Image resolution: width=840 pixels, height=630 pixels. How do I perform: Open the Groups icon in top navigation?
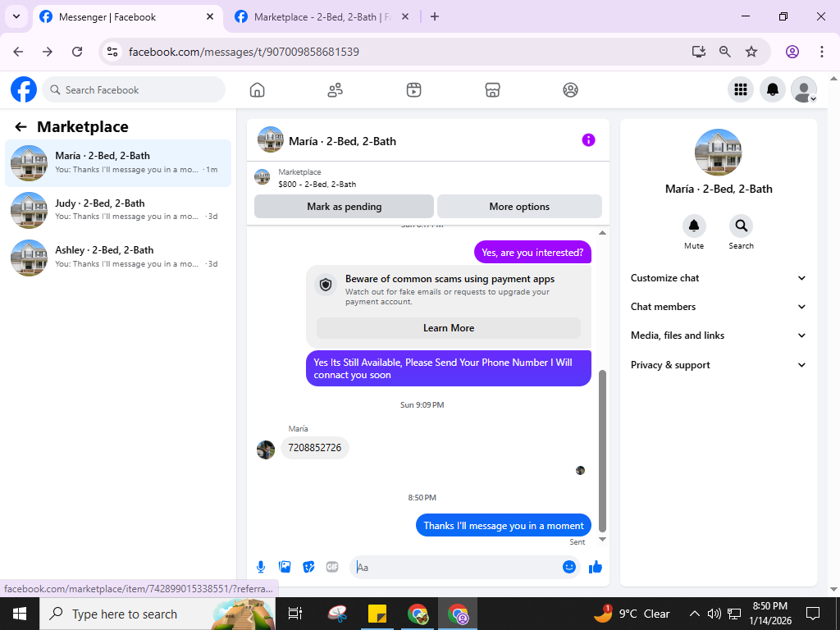click(571, 90)
